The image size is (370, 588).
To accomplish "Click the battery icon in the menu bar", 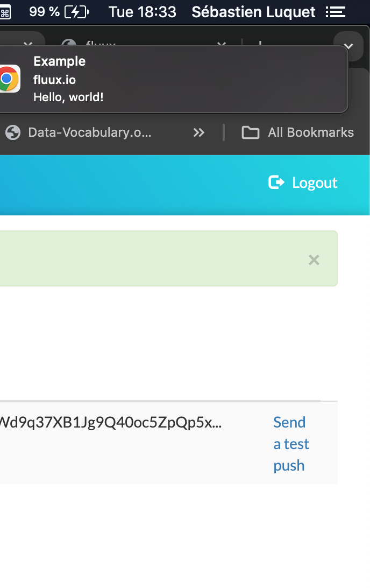I will pos(74,11).
